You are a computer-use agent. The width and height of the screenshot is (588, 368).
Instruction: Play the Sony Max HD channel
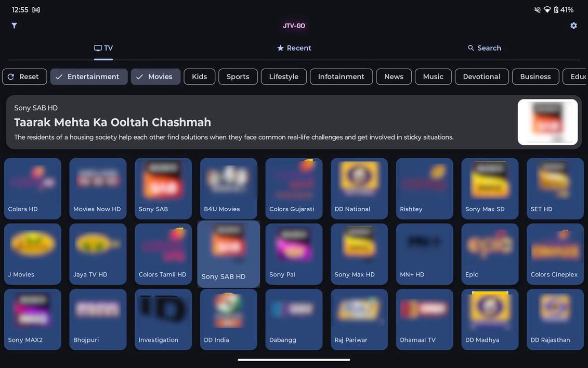click(359, 254)
